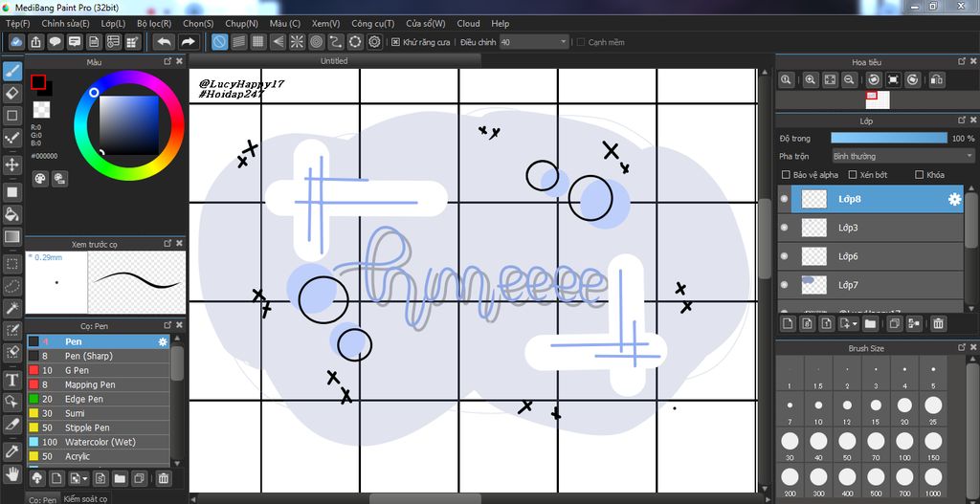Enable vanishing point snap
Screen dimensions: 980x504
pyautogui.click(x=278, y=42)
